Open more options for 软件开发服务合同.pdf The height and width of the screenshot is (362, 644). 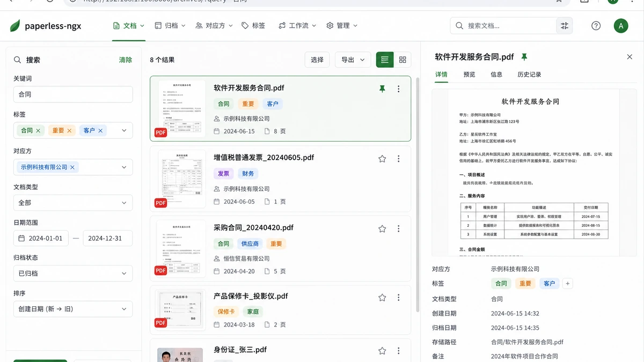pyautogui.click(x=398, y=89)
